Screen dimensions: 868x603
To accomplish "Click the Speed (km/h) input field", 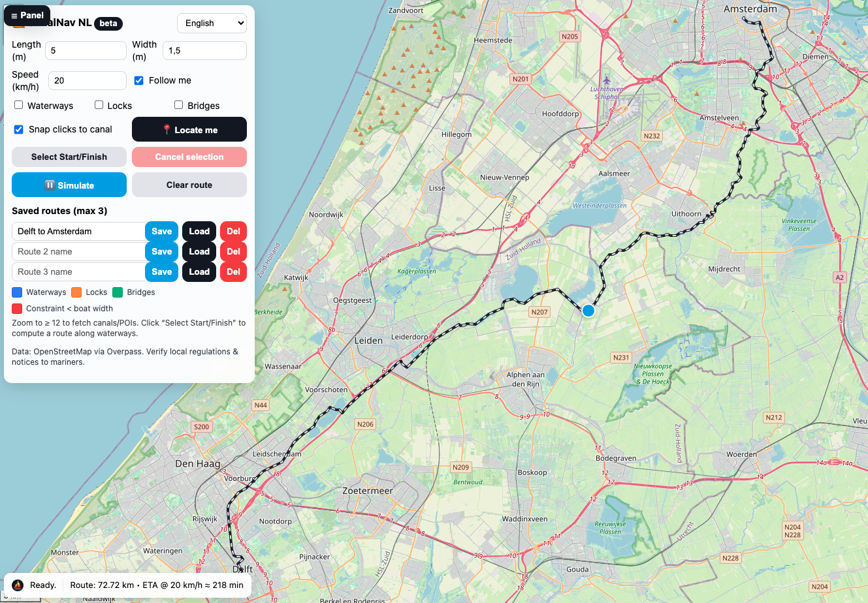I will (x=88, y=80).
